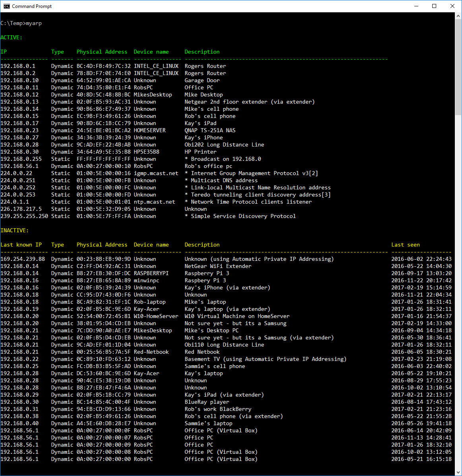
Task: Click Sammie's cell phone description
Action: point(215,366)
